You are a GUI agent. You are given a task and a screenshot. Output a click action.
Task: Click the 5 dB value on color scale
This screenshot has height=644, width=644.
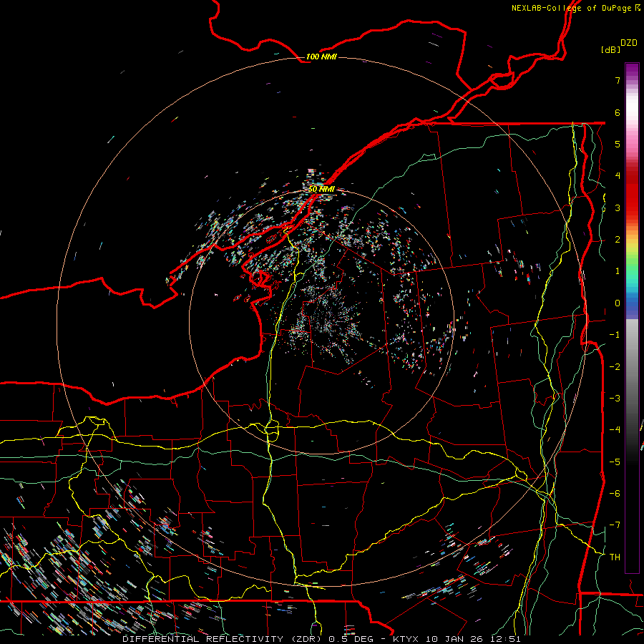point(618,144)
